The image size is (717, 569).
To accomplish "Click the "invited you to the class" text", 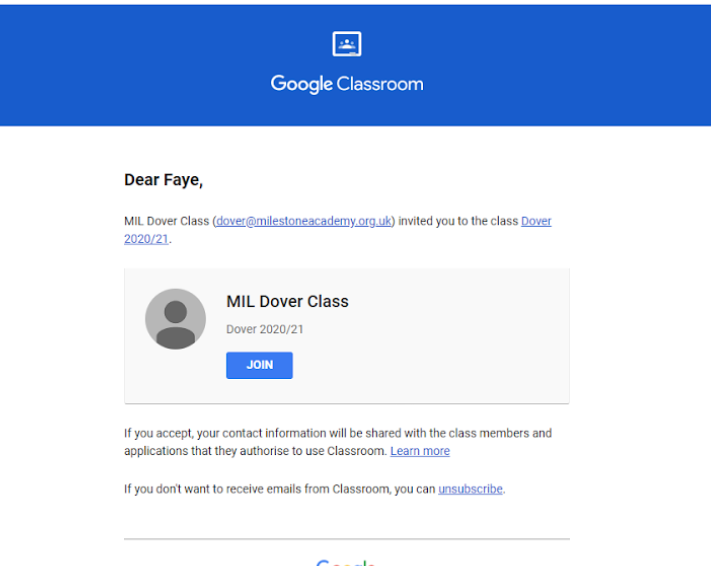I will pos(457,221).
